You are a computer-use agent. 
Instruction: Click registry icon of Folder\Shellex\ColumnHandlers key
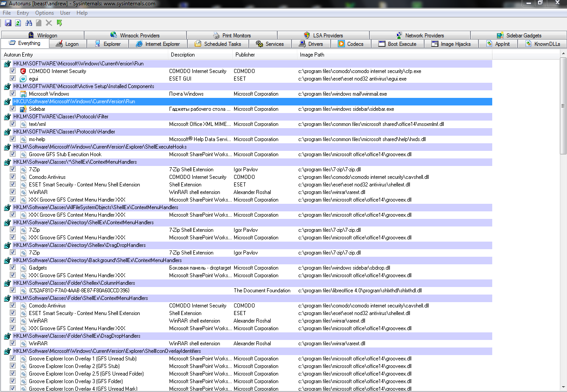pyautogui.click(x=7, y=283)
